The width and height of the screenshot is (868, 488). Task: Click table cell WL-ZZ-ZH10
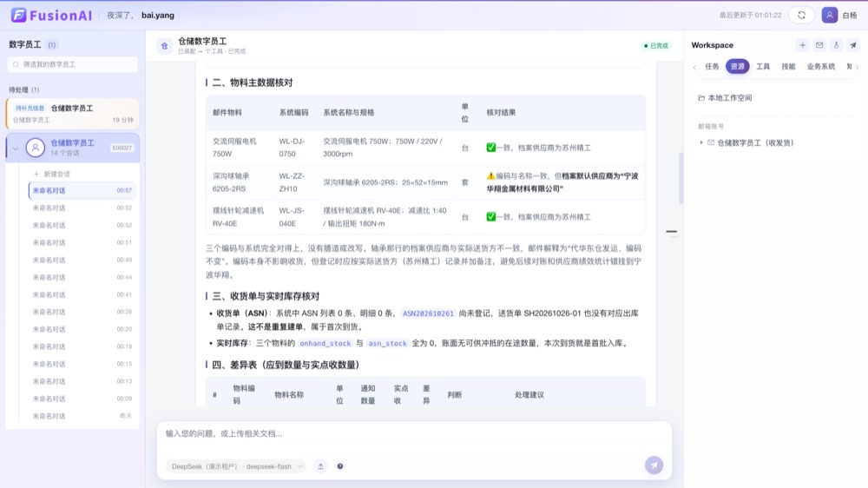293,182
